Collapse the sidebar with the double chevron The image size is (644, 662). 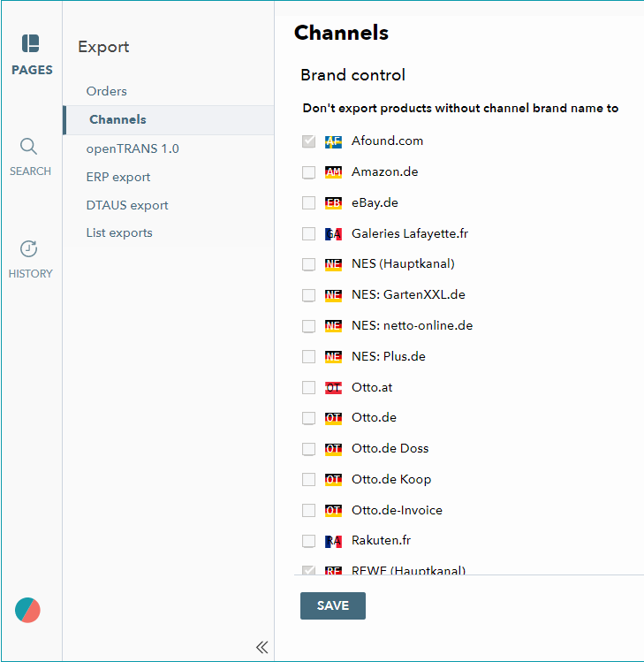262,647
